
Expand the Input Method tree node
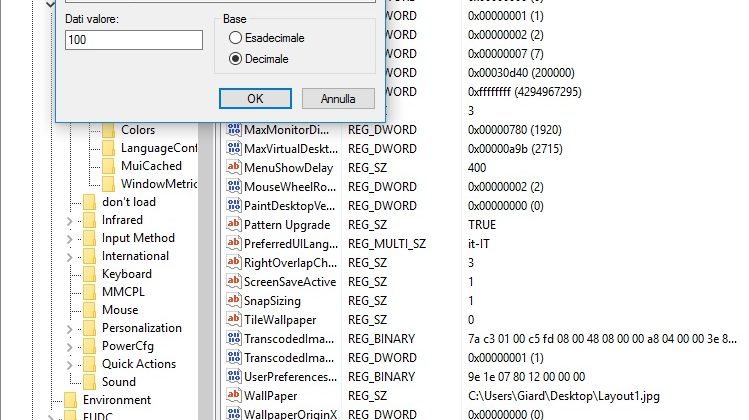pos(70,238)
